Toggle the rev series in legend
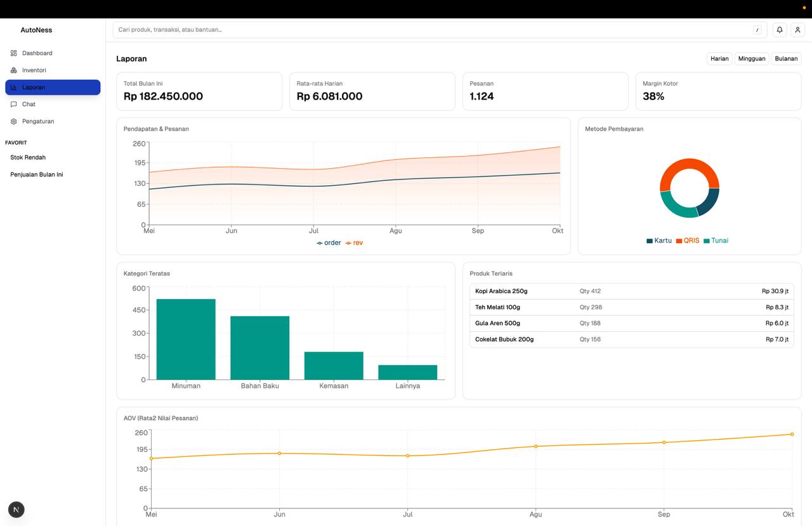The width and height of the screenshot is (812, 526). point(355,243)
